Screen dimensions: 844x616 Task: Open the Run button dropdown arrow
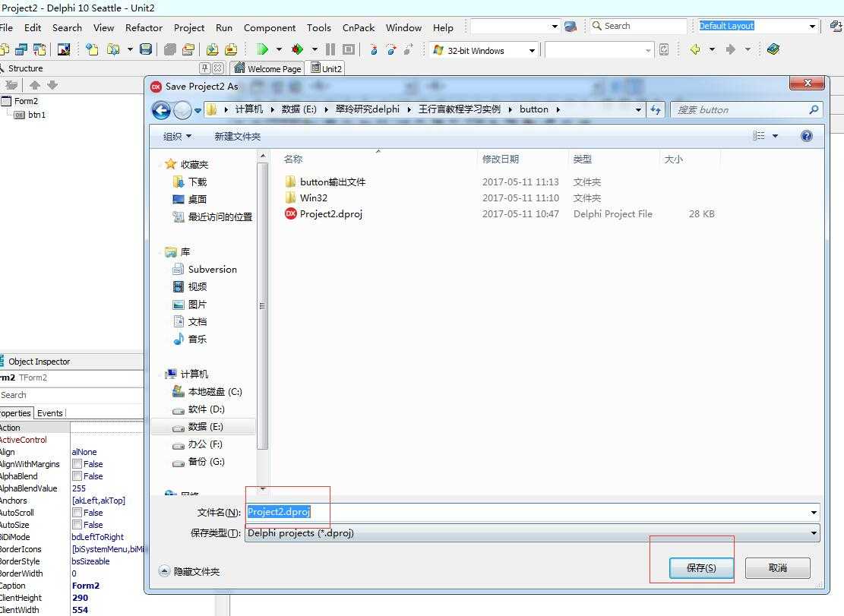279,49
